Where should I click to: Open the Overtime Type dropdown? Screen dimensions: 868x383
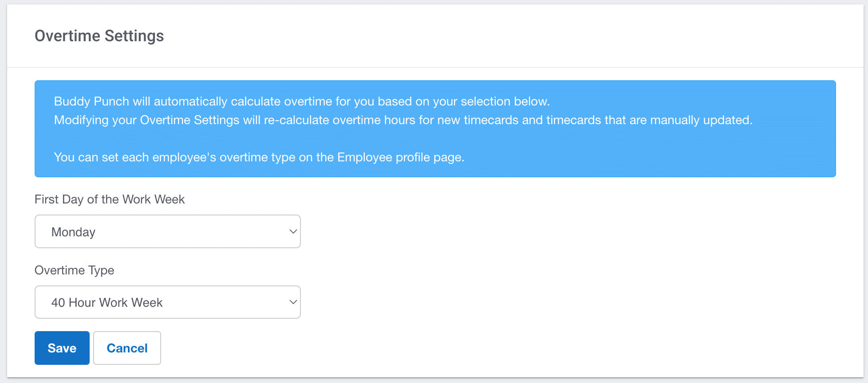167,302
